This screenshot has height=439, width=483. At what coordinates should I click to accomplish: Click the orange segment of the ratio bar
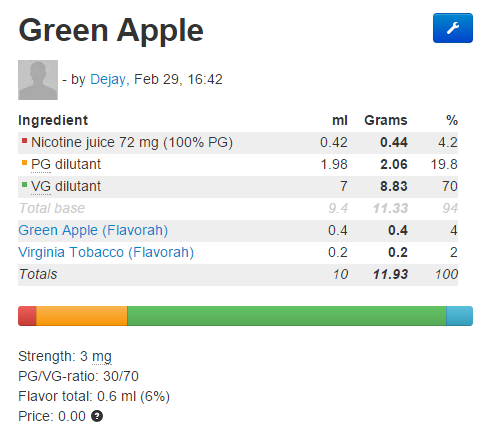click(82, 316)
